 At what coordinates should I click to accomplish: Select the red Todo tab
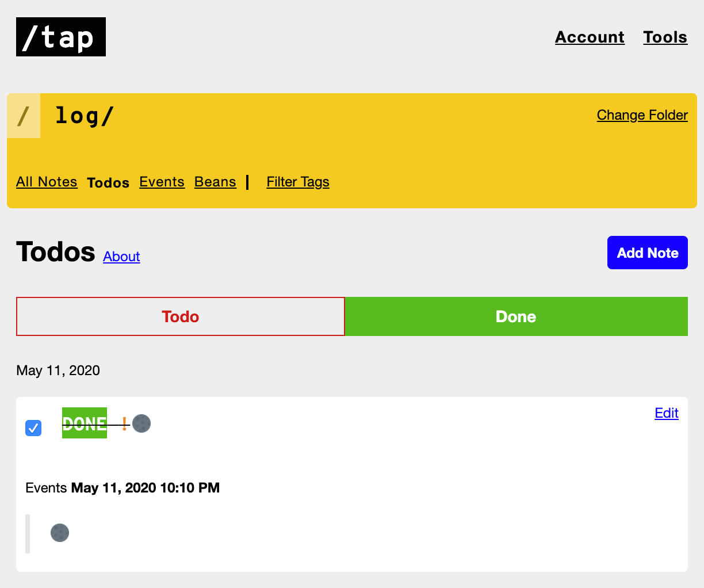pyautogui.click(x=181, y=316)
